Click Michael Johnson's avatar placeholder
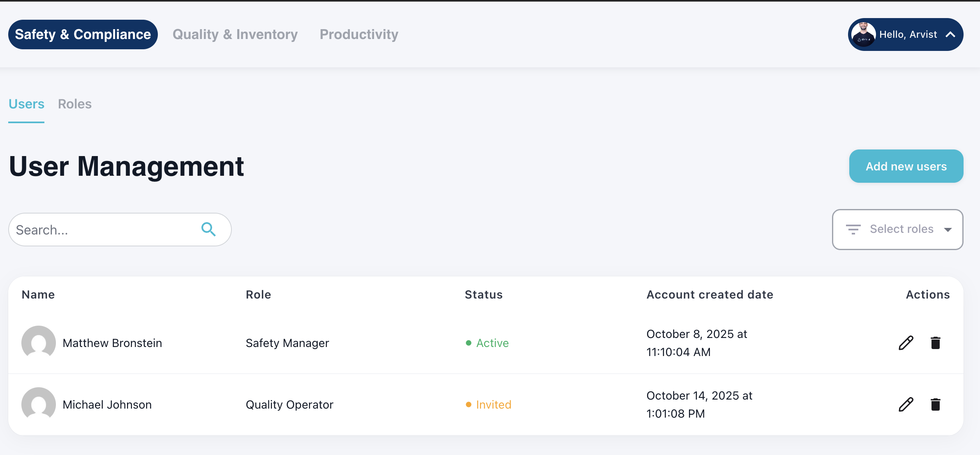Viewport: 980px width, 455px height. [39, 404]
